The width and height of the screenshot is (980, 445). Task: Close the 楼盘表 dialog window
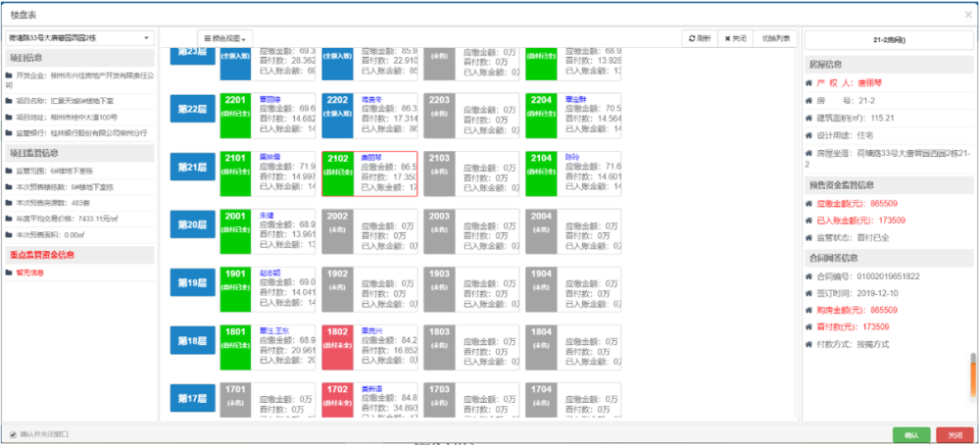click(968, 14)
